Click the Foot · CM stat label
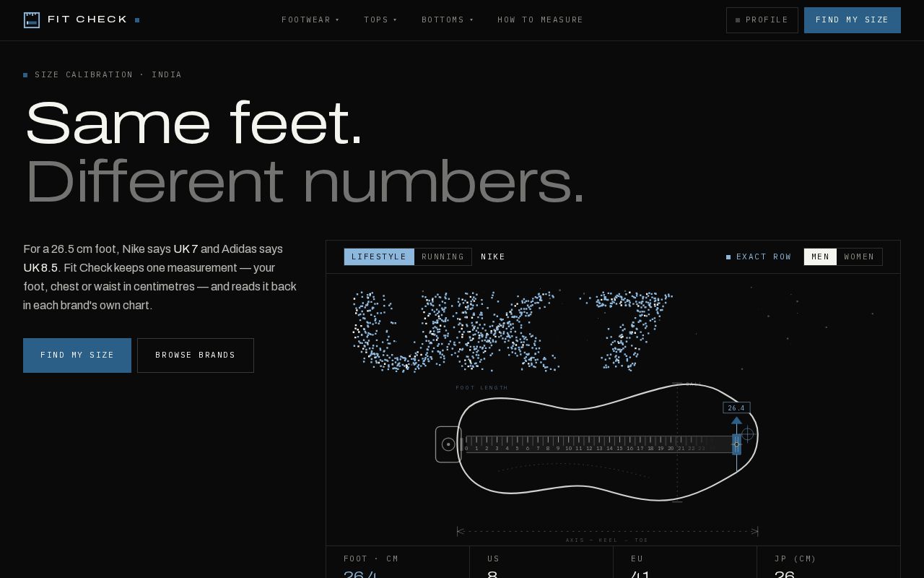Screen dimensions: 924x578 tap(371, 558)
